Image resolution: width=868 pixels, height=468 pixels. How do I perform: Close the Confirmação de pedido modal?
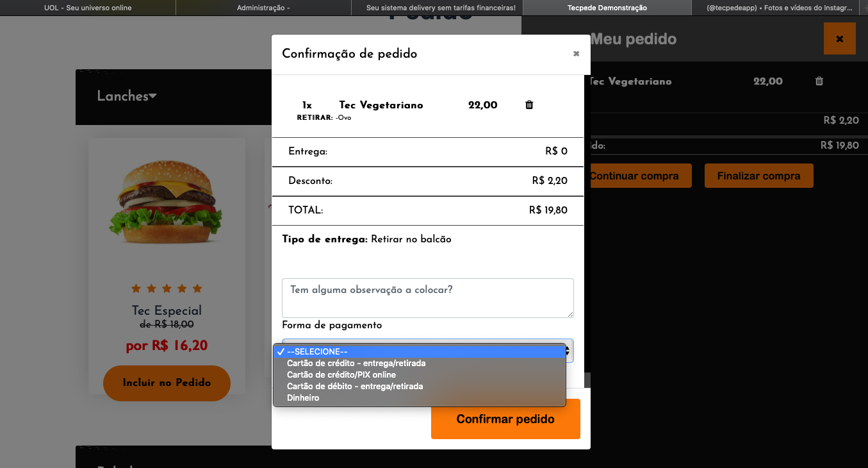576,54
